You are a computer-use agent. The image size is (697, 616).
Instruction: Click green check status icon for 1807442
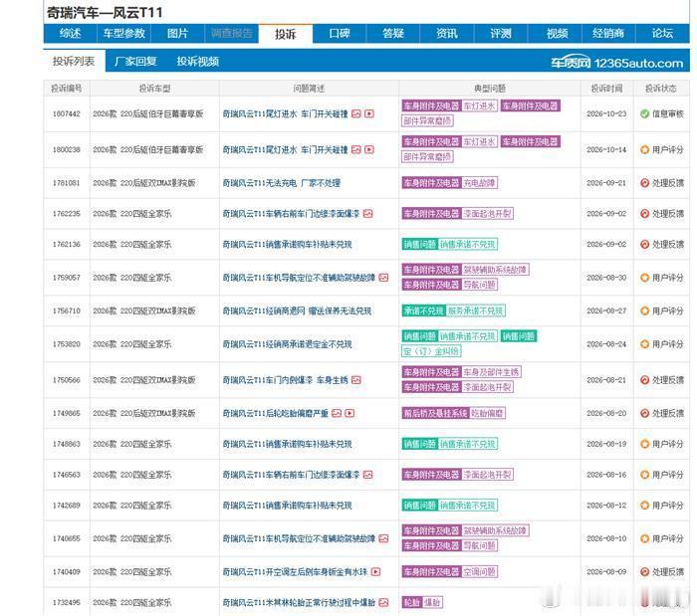pos(644,114)
